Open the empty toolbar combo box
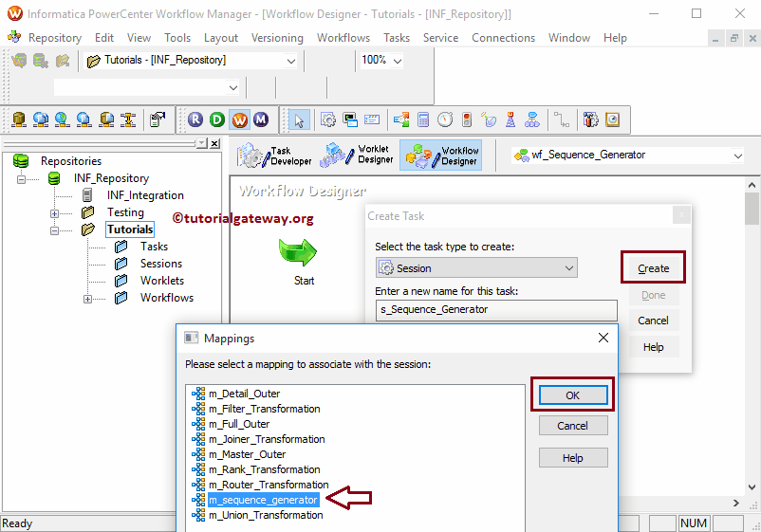Screen dimensions: 761x532 pyautogui.click(x=233, y=88)
